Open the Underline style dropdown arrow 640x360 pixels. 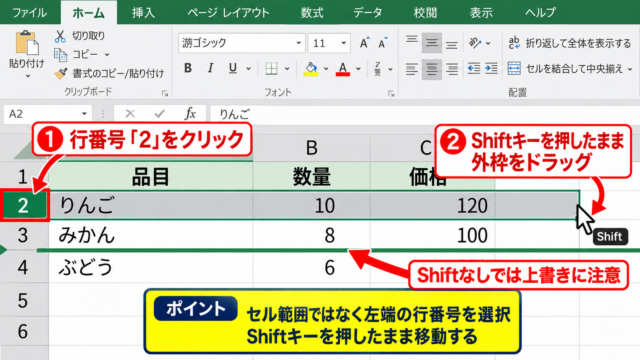pos(248,69)
